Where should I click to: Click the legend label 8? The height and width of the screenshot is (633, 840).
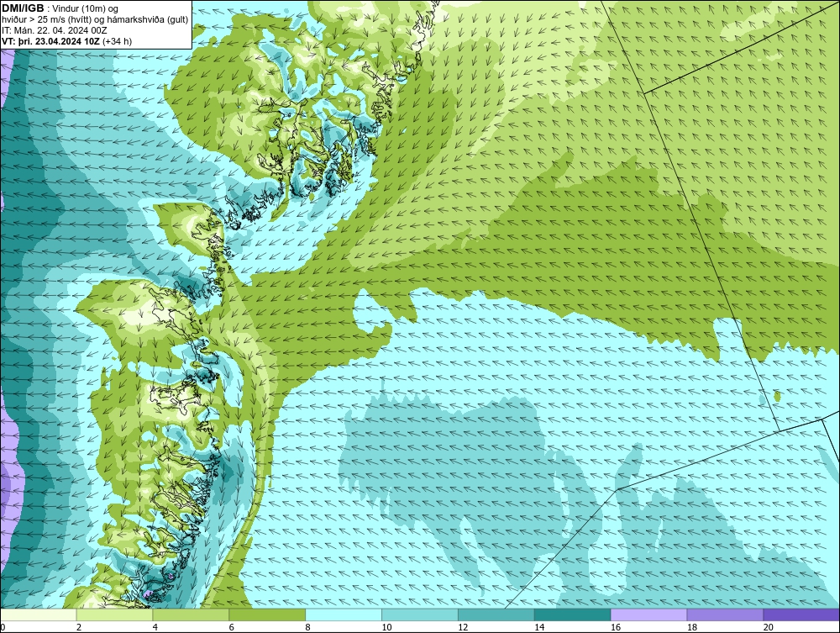[307, 627]
